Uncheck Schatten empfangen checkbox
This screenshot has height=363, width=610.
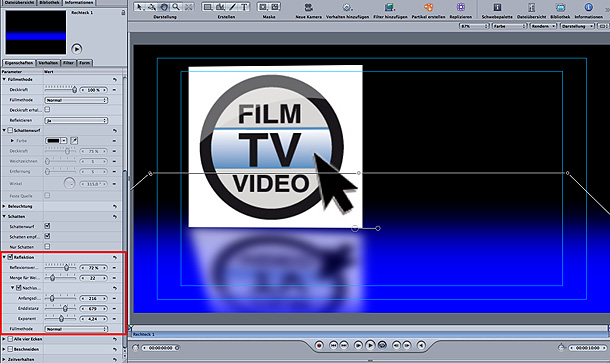point(47,236)
